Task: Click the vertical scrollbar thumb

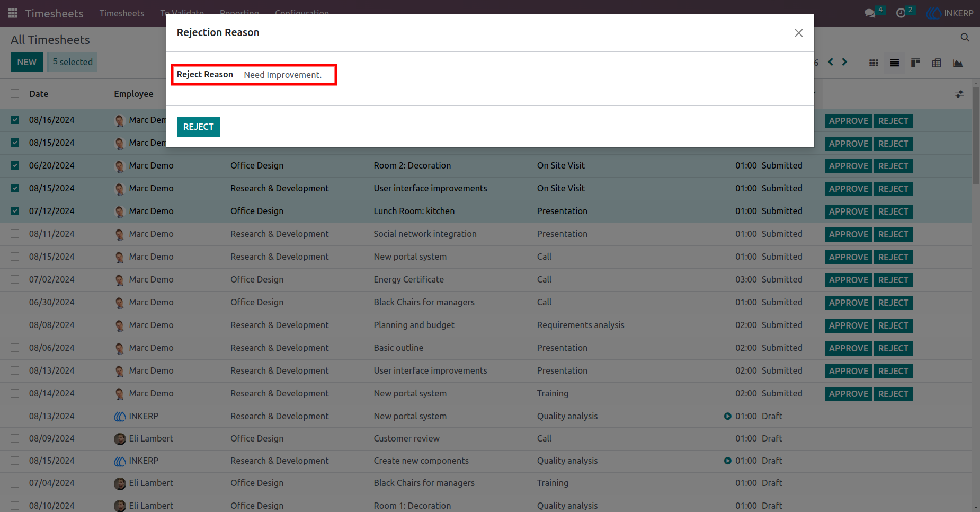Action: click(976, 135)
